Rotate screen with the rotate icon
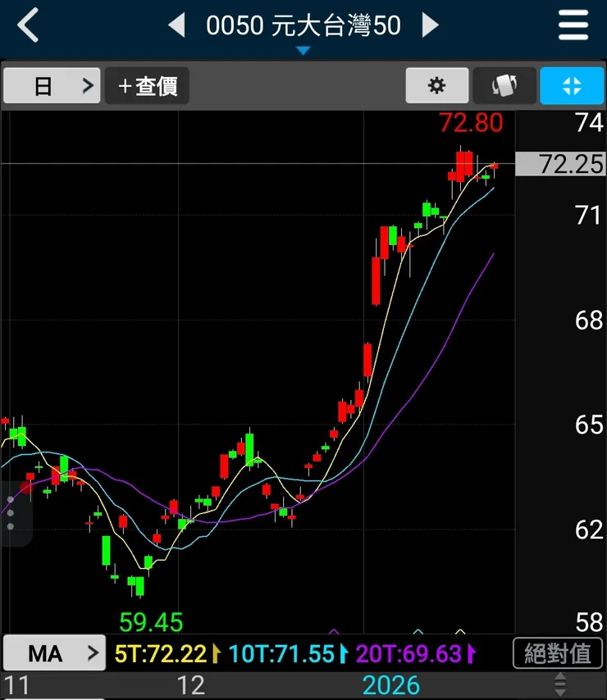Viewport: 607px width, 700px height. pos(504,86)
